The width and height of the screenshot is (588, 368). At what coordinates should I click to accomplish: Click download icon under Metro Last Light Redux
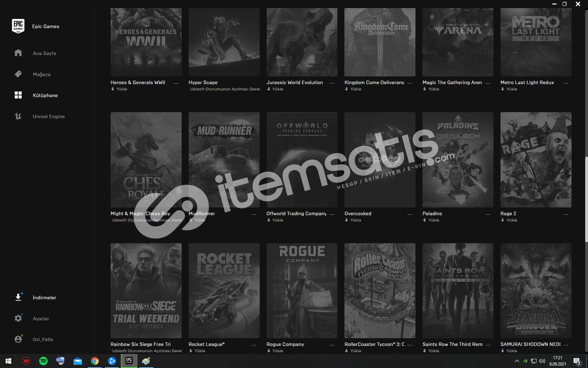click(x=503, y=89)
